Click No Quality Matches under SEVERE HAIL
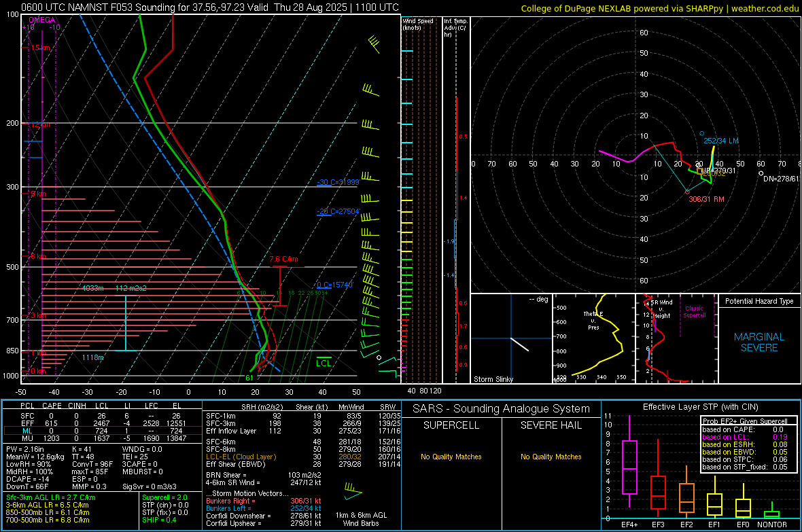The height and width of the screenshot is (532, 802). point(551,457)
